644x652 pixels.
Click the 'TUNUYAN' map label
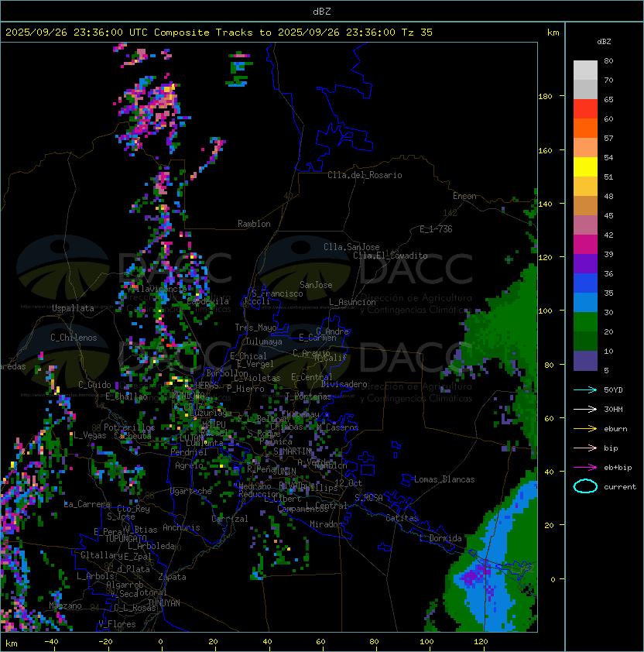pyautogui.click(x=164, y=603)
